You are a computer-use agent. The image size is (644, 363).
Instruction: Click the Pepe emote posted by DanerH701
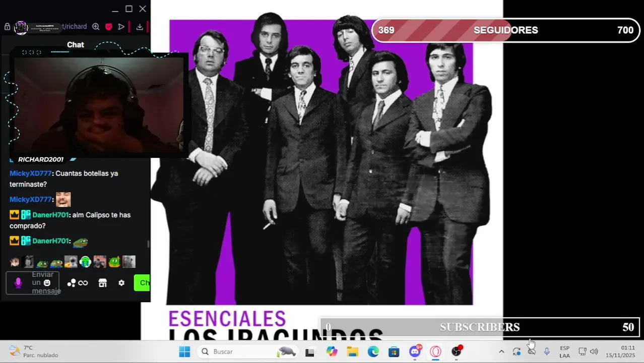tap(80, 242)
